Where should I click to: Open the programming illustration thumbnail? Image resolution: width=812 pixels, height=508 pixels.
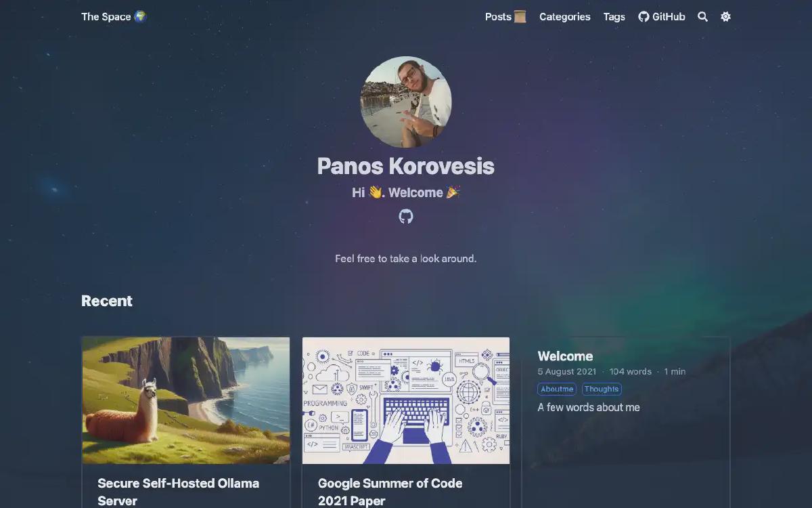click(x=406, y=400)
